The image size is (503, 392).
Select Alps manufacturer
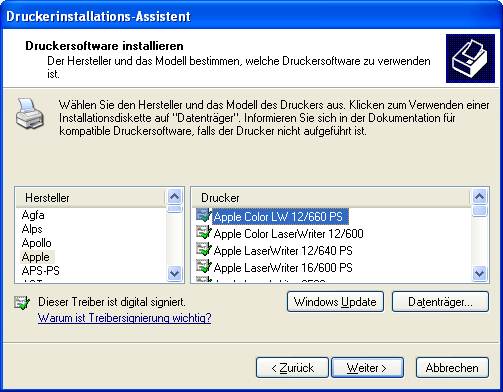click(32, 229)
